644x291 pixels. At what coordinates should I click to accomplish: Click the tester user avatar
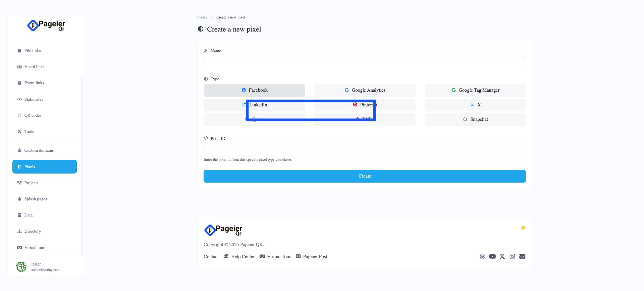[x=21, y=267]
